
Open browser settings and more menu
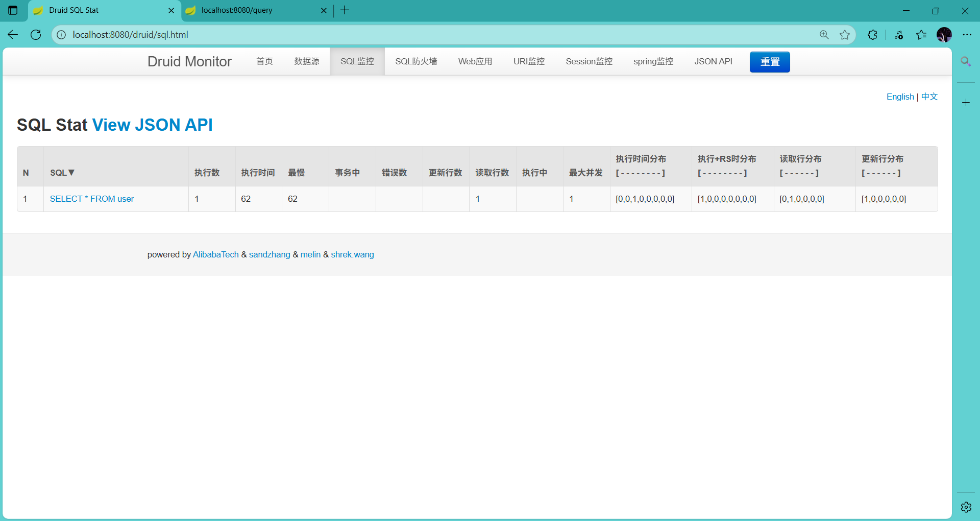[x=967, y=35]
